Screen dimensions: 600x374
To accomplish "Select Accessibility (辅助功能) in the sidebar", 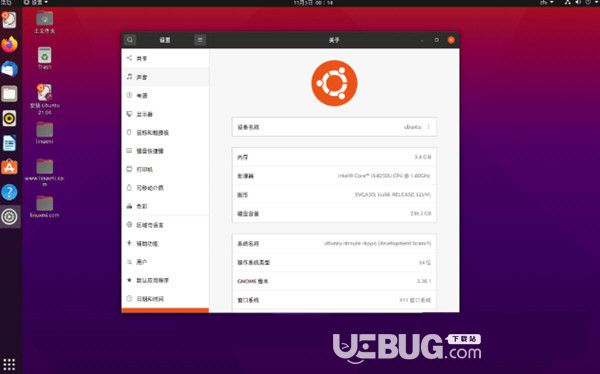I will pyautogui.click(x=165, y=243).
